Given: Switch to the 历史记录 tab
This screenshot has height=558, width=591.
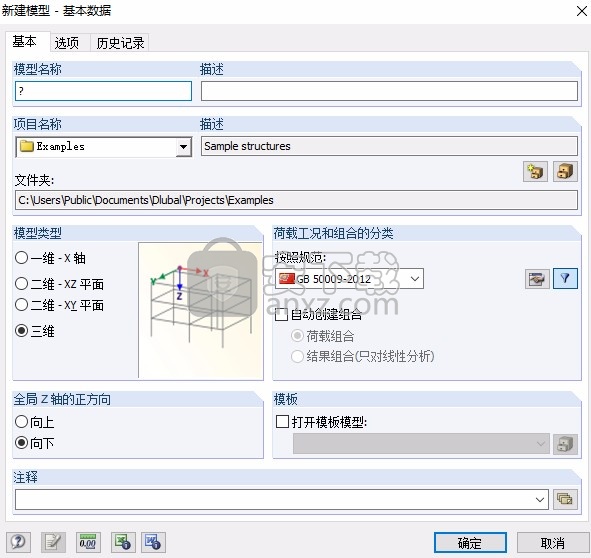Looking at the screenshot, I should [120, 43].
